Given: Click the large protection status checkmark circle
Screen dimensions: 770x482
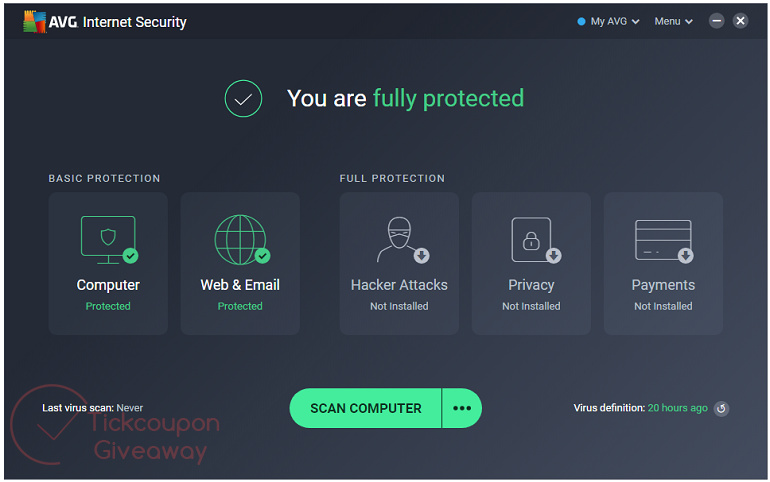Looking at the screenshot, I should click(243, 98).
